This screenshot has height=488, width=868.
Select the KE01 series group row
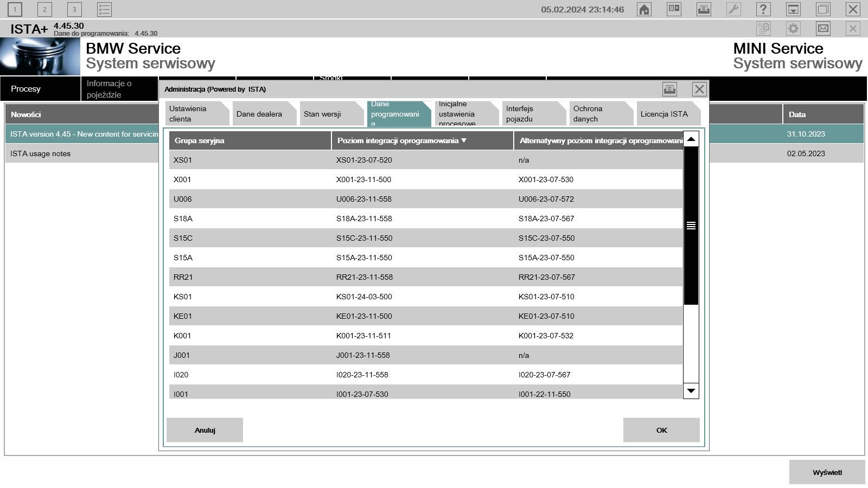(x=426, y=316)
